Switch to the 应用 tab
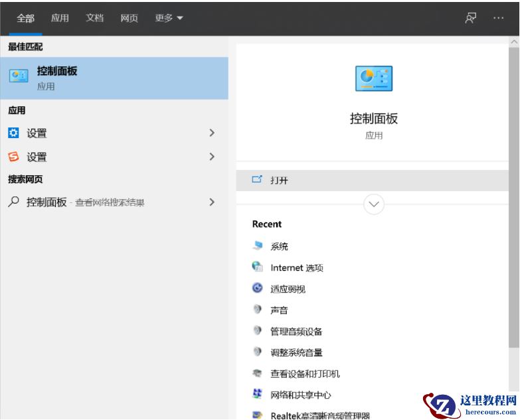This screenshot has height=420, width=520. pyautogui.click(x=60, y=18)
